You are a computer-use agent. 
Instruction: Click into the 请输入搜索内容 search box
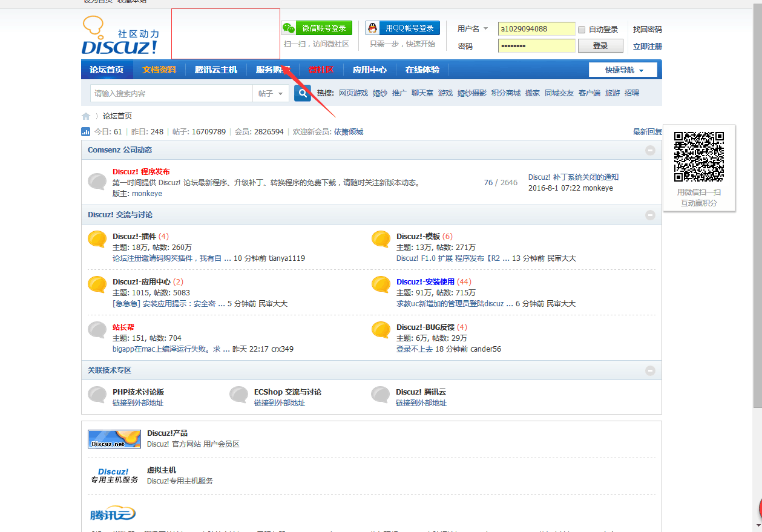(171, 93)
